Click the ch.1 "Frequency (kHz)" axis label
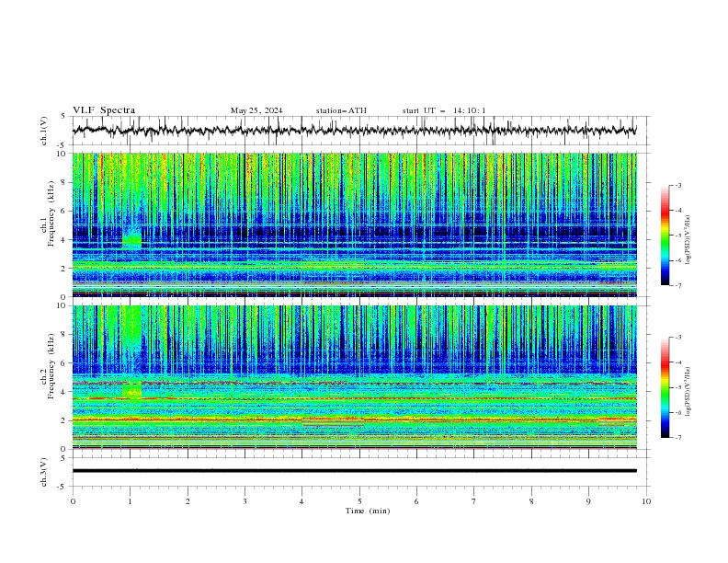Image resolution: width=728 pixels, height=563 pixels. pos(51,212)
